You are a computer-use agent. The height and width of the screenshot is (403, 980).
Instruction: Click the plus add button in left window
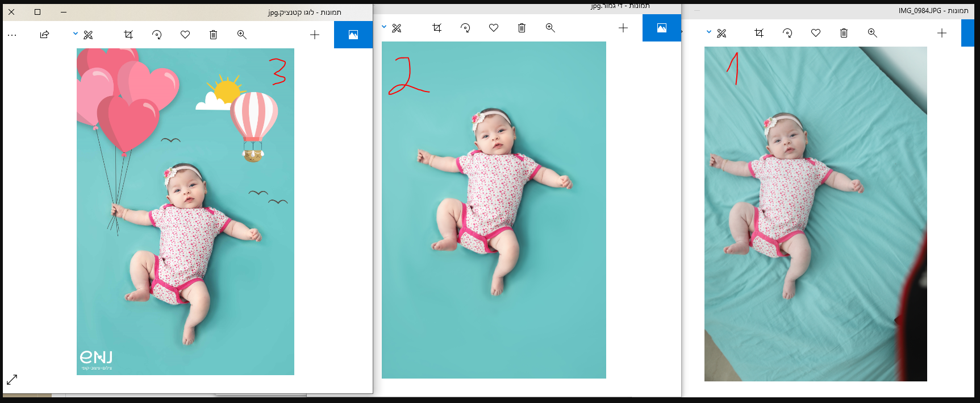[315, 35]
